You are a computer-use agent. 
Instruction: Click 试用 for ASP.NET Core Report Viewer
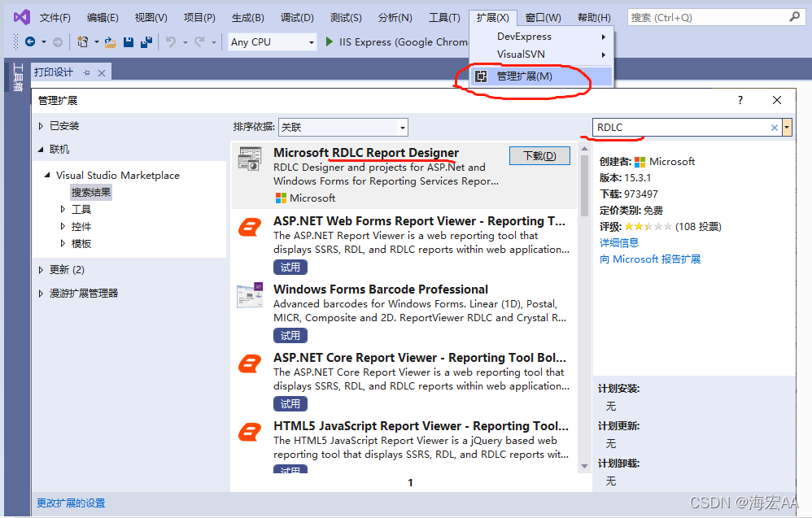click(x=290, y=404)
